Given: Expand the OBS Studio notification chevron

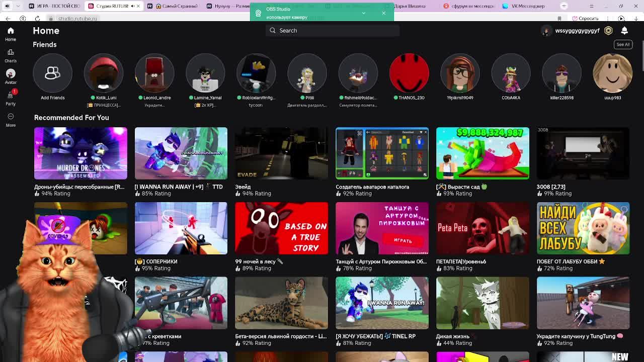Looking at the screenshot, I should click(x=363, y=13).
